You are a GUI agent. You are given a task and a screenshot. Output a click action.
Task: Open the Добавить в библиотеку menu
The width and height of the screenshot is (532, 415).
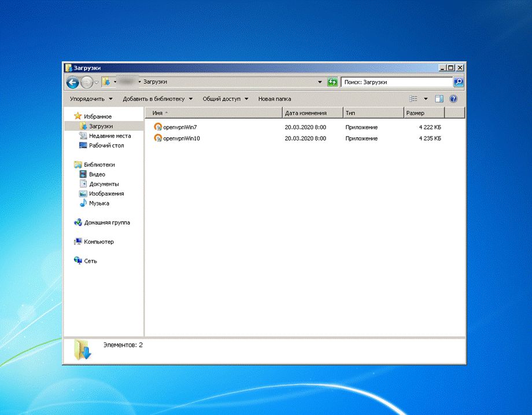157,99
